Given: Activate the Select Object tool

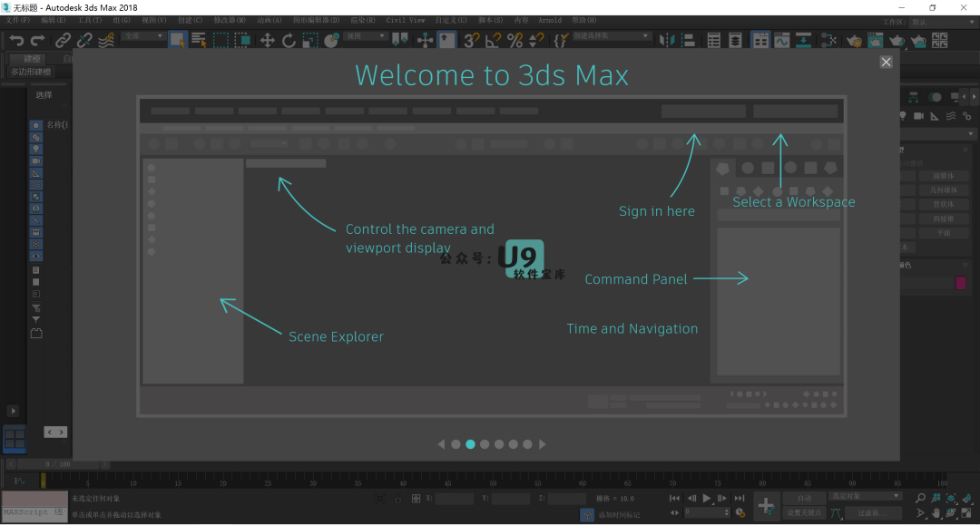Looking at the screenshot, I should tap(178, 40).
